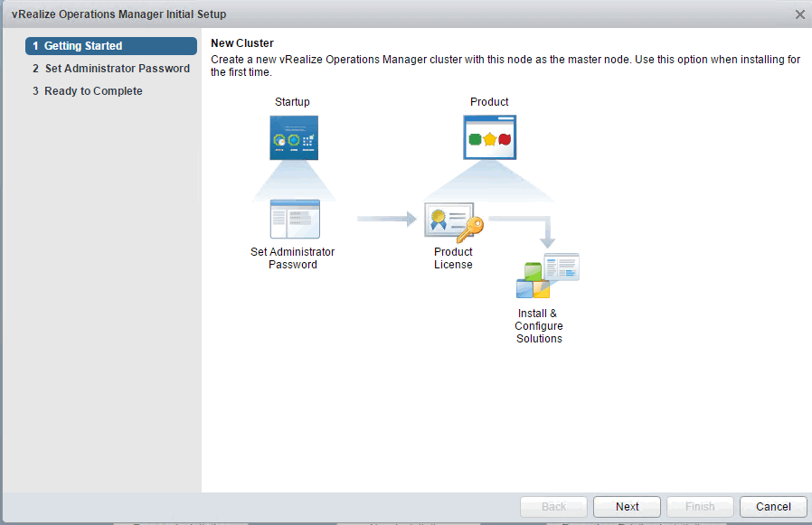The image size is (812, 525).
Task: Click arrow between password and license icons
Action: tap(386, 219)
